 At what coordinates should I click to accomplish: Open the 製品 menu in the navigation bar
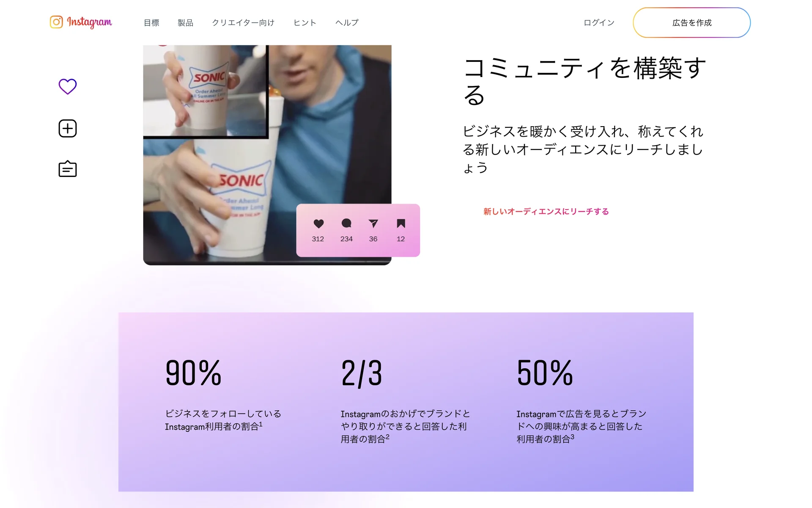point(185,22)
